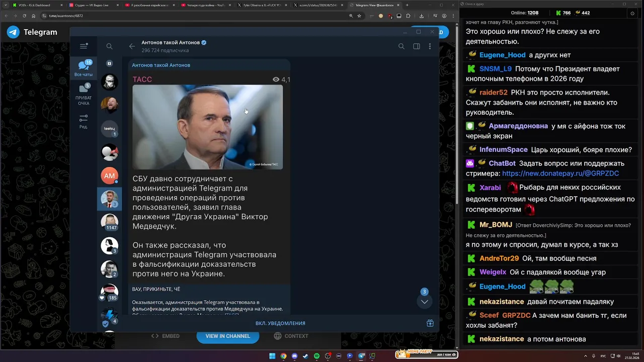Click the MEME PARTY 350/1500 widget

pos(426,354)
